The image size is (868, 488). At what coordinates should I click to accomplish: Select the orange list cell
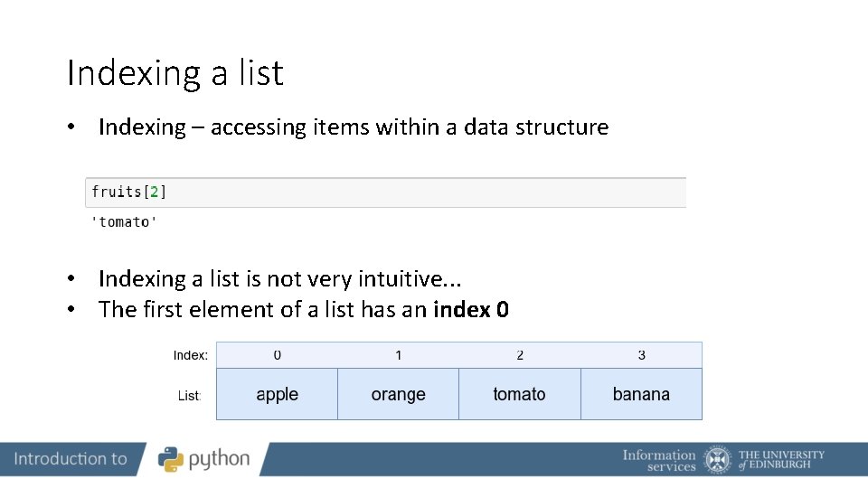[398, 394]
